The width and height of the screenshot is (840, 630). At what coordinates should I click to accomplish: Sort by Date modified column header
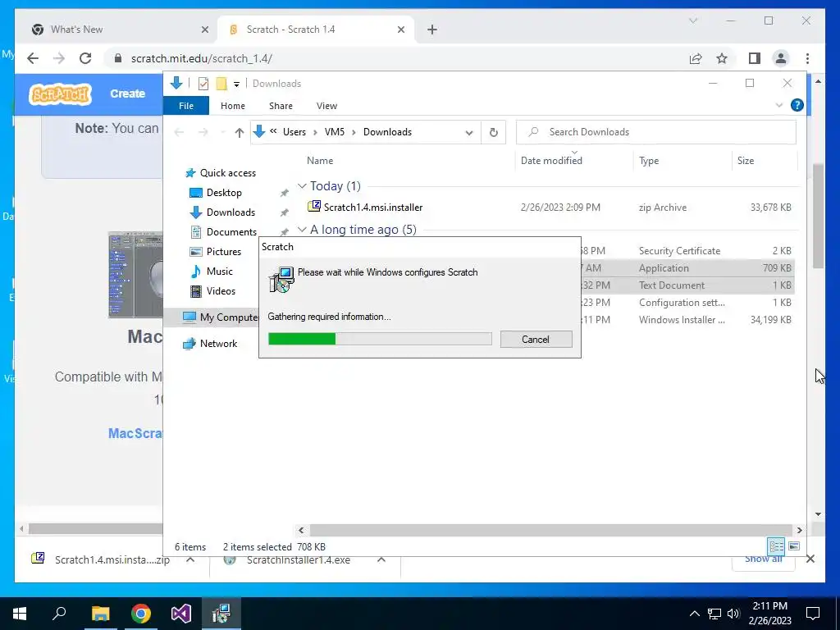(551, 161)
